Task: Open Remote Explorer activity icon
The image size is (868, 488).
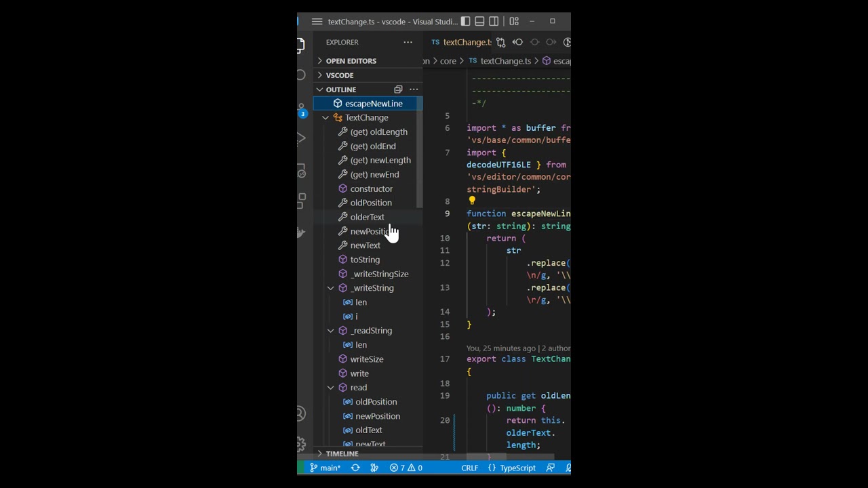Action: tap(302, 170)
